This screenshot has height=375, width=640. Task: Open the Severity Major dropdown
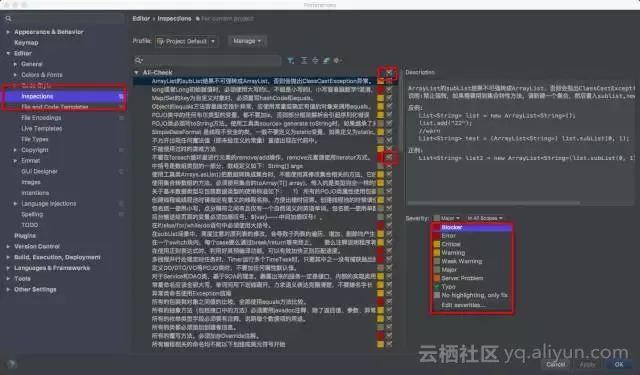pos(447,218)
